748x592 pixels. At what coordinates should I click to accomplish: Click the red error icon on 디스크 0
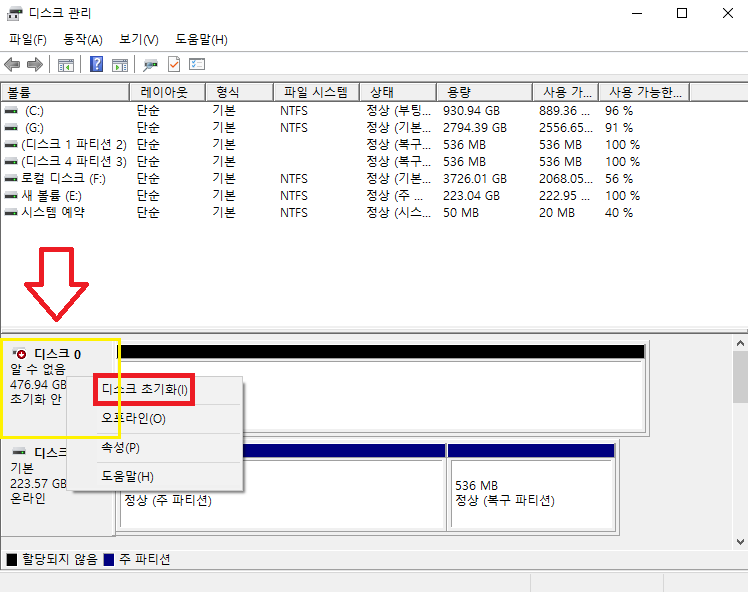click(x=19, y=353)
